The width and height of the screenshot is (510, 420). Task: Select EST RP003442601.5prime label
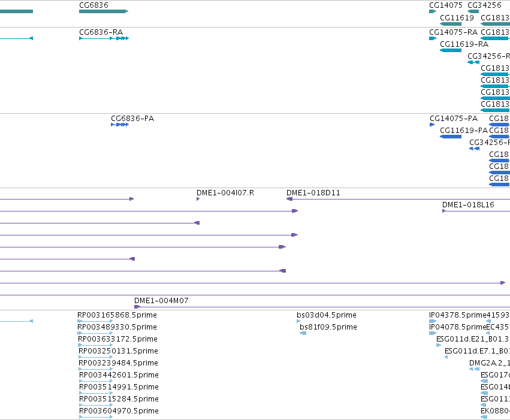119,375
